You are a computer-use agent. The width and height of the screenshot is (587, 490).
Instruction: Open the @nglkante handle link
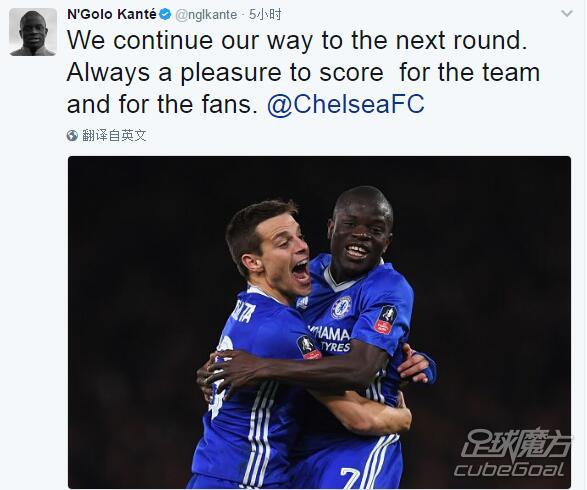point(206,15)
